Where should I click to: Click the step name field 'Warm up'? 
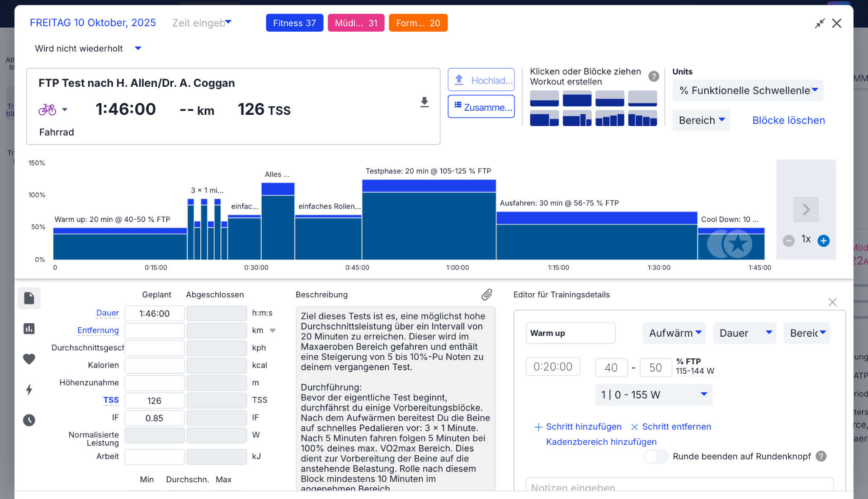click(570, 333)
